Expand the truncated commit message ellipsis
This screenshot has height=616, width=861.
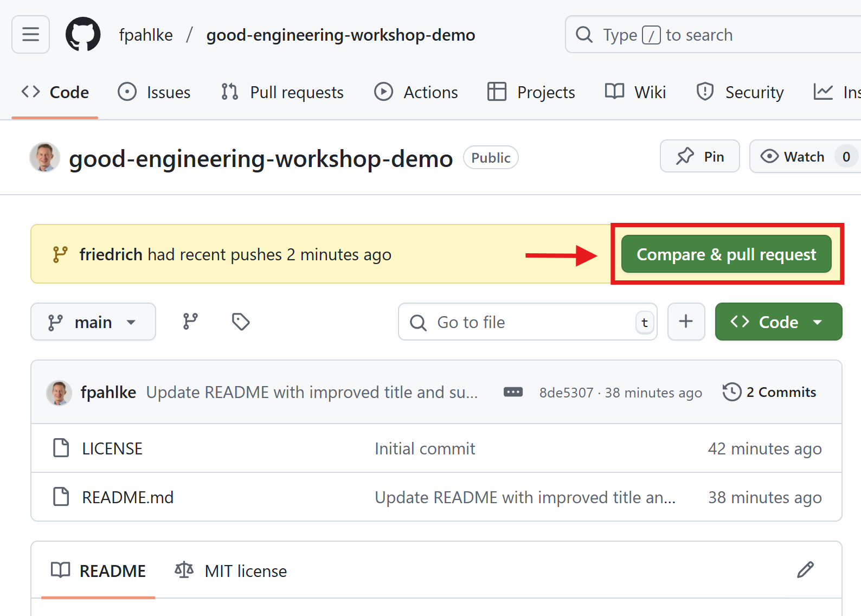513,392
